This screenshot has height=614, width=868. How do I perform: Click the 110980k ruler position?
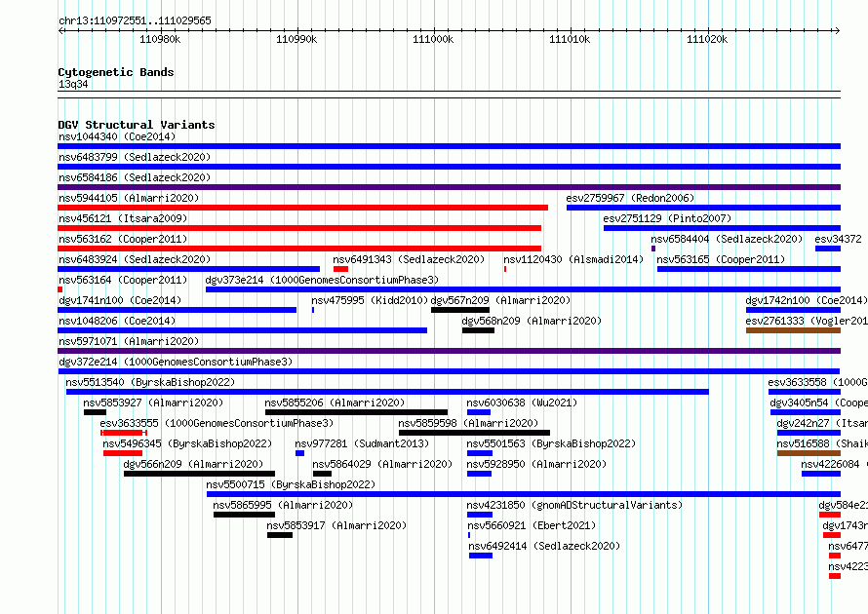pyautogui.click(x=160, y=39)
